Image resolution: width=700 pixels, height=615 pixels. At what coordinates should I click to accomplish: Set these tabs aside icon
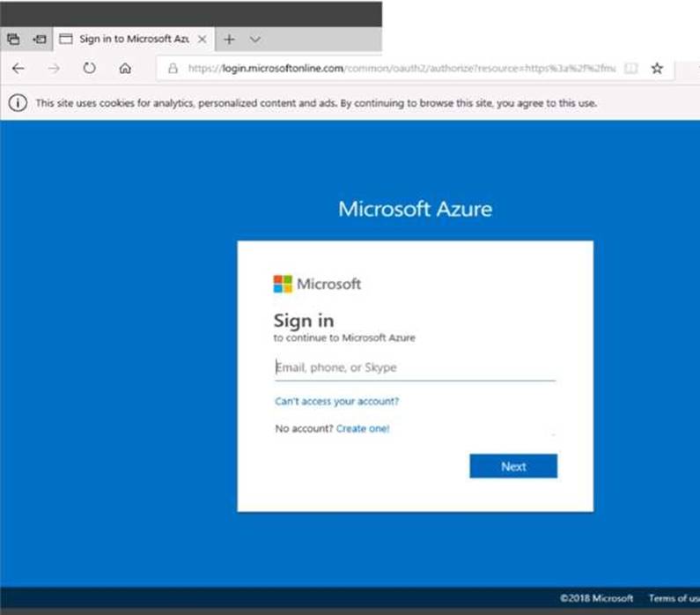(40, 40)
